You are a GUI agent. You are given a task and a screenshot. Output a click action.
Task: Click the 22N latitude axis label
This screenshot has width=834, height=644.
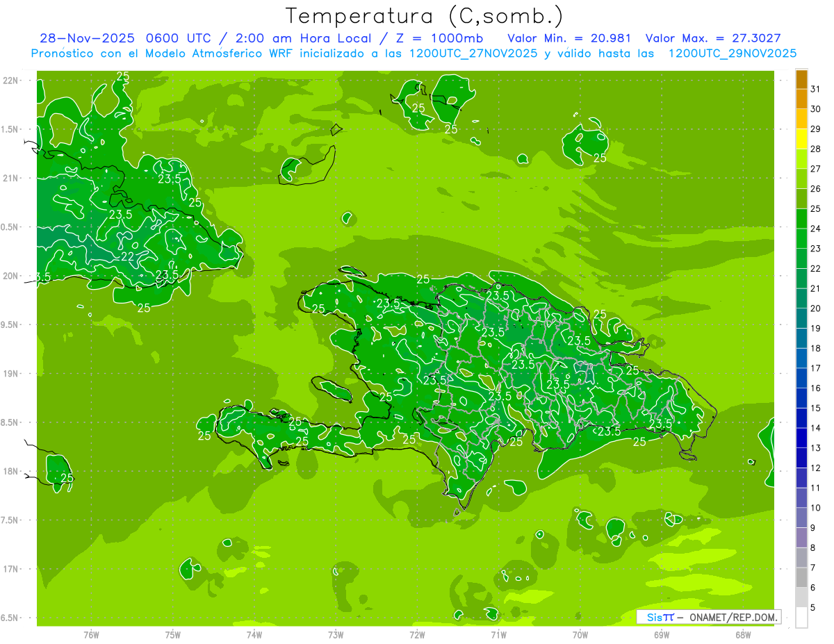pyautogui.click(x=11, y=81)
